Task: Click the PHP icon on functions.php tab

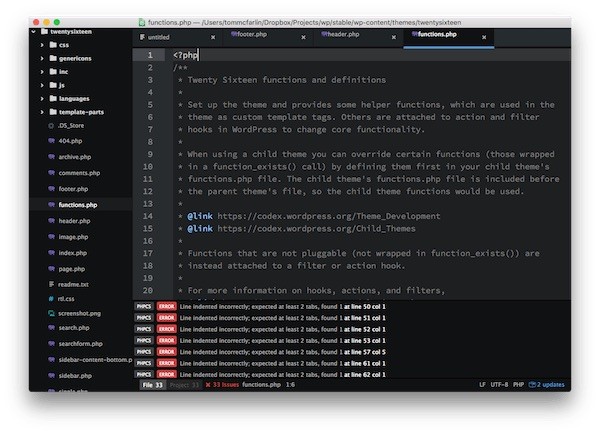Action: click(415, 34)
